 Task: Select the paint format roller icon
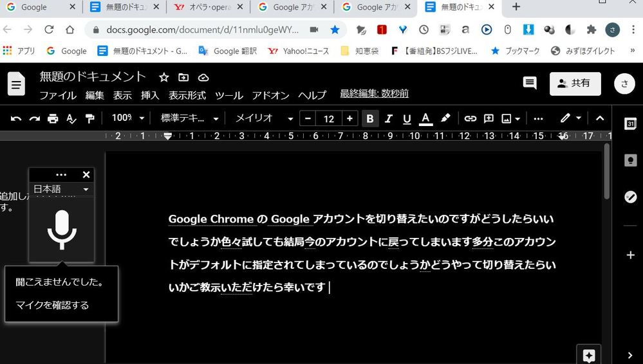[89, 119]
